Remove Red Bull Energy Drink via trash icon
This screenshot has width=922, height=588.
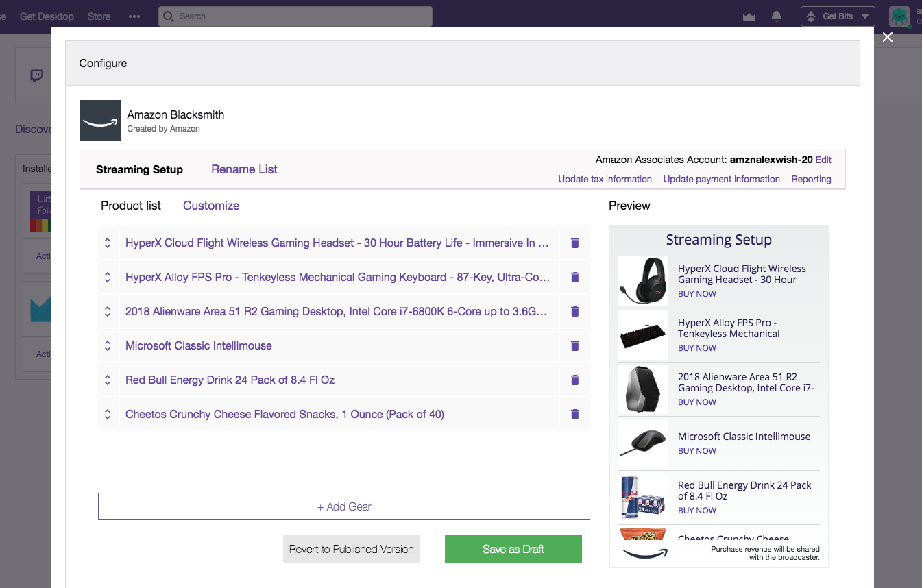click(x=574, y=380)
